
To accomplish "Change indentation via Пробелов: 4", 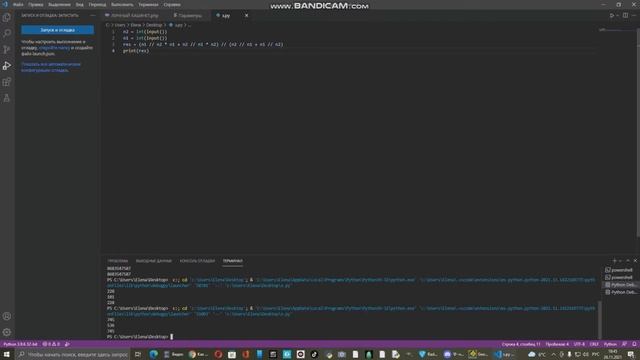I will coord(557,344).
